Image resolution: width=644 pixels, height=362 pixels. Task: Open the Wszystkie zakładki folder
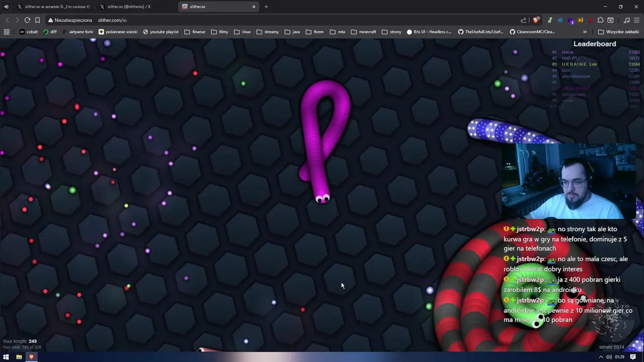click(x=618, y=32)
